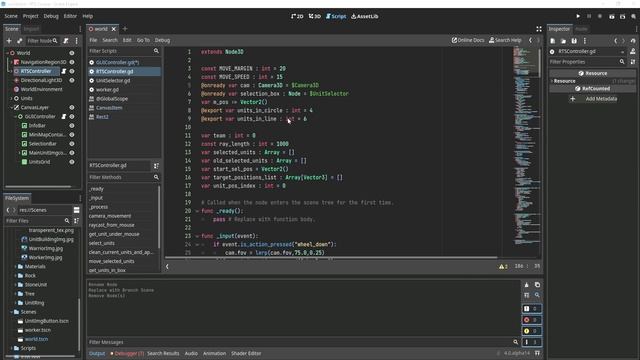
Task: Collapse the Scenes folder
Action: [x=11, y=312]
